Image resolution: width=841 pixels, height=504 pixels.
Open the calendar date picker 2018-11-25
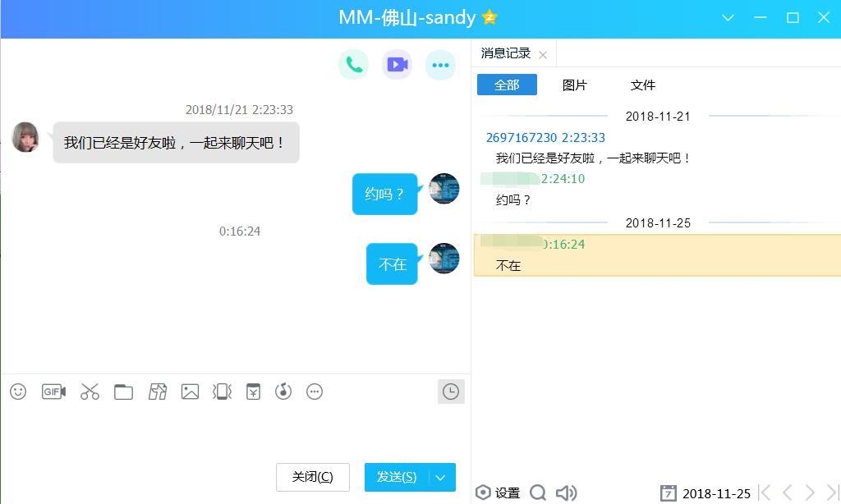click(705, 493)
